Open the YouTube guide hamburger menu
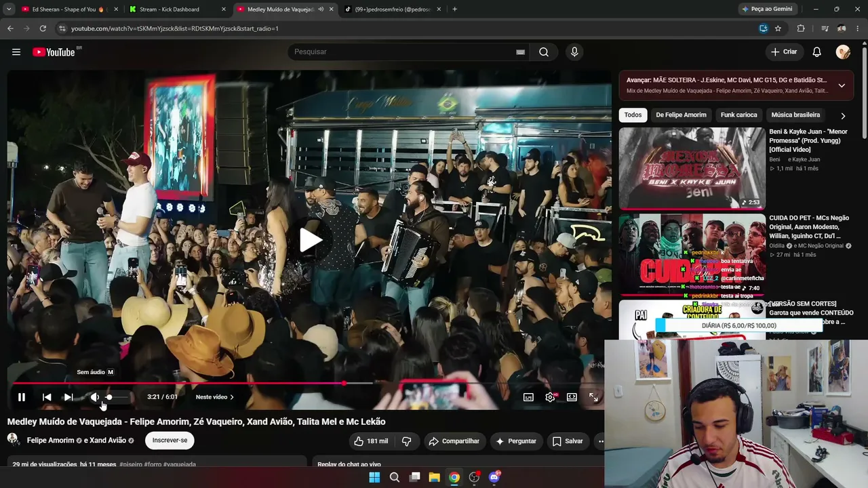This screenshot has height=488, width=868. pyautogui.click(x=16, y=52)
